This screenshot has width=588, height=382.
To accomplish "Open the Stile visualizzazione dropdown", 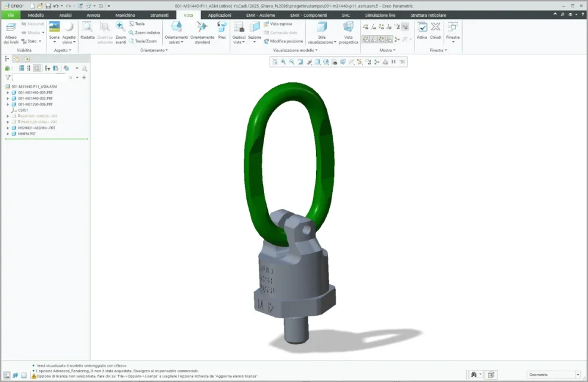I will (x=321, y=31).
